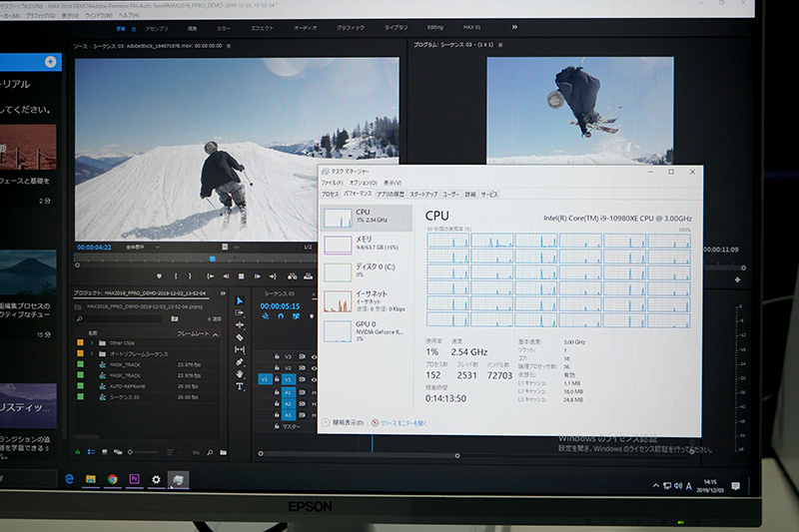Click the Insert edit button
This screenshot has width=799, height=532.
292,275
